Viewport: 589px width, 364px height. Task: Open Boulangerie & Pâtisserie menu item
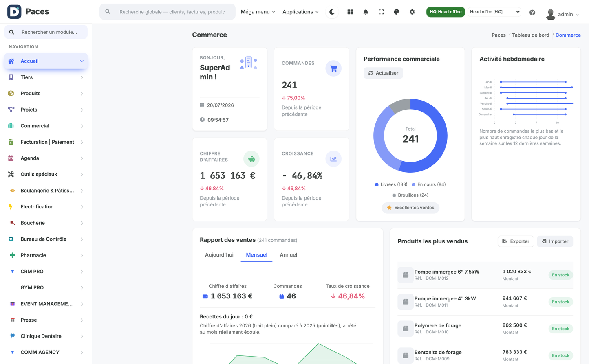pyautogui.click(x=46, y=191)
